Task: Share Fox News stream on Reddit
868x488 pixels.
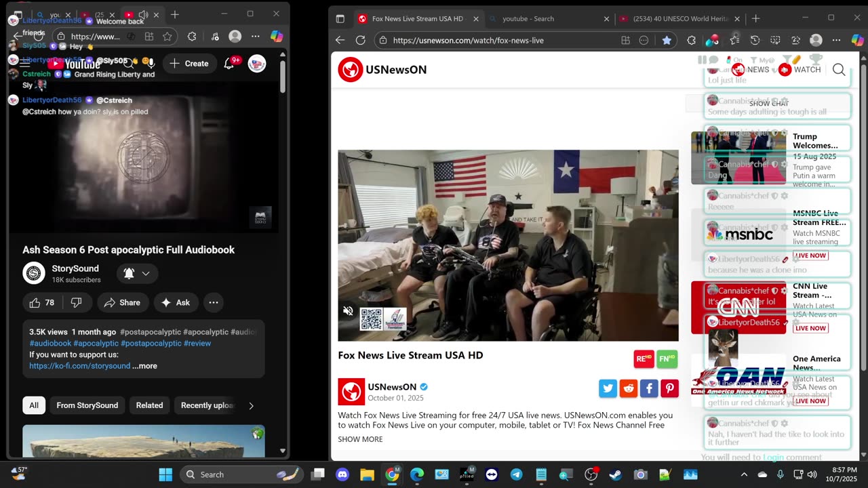Action: click(629, 388)
